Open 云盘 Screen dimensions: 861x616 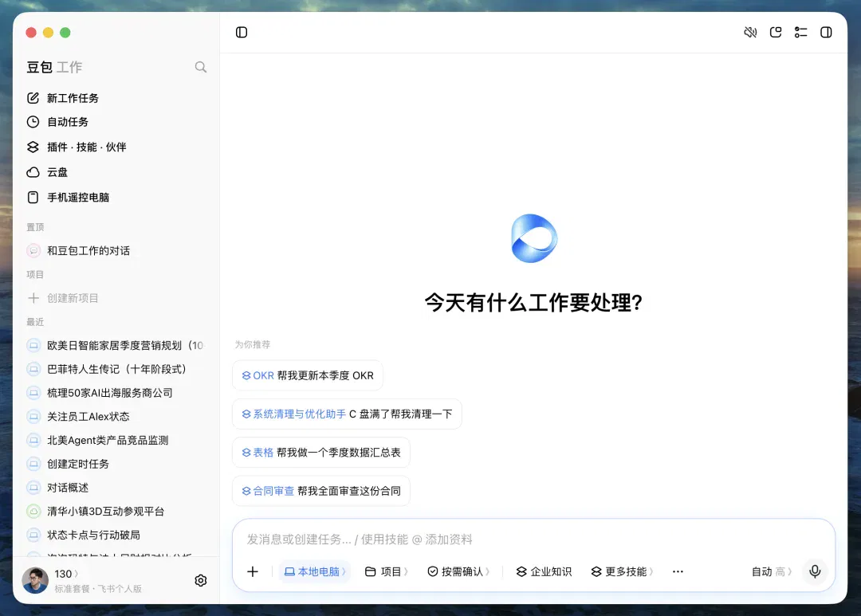pyautogui.click(x=116, y=172)
